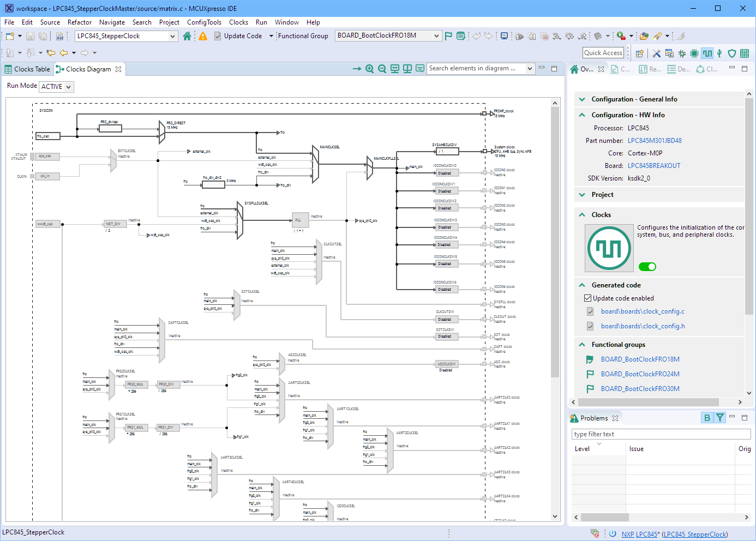Click the yellow warning triangle icon
This screenshot has height=541, width=756.
pyautogui.click(x=203, y=36)
